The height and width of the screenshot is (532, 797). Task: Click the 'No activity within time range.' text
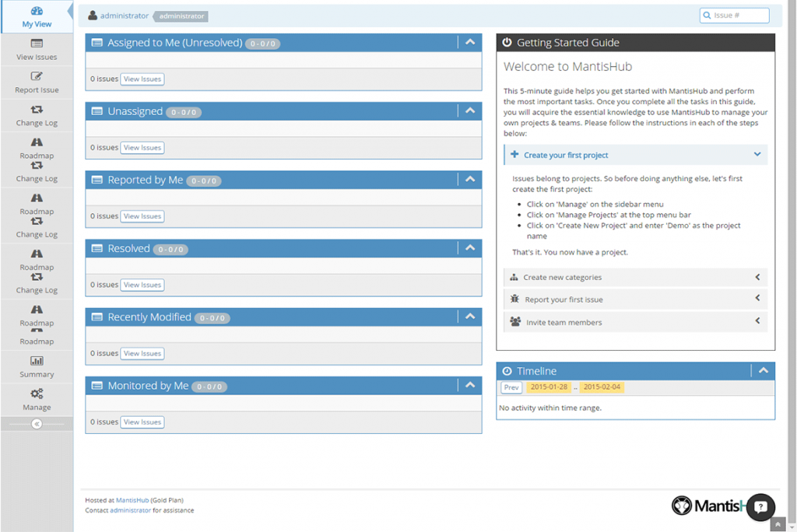click(550, 408)
